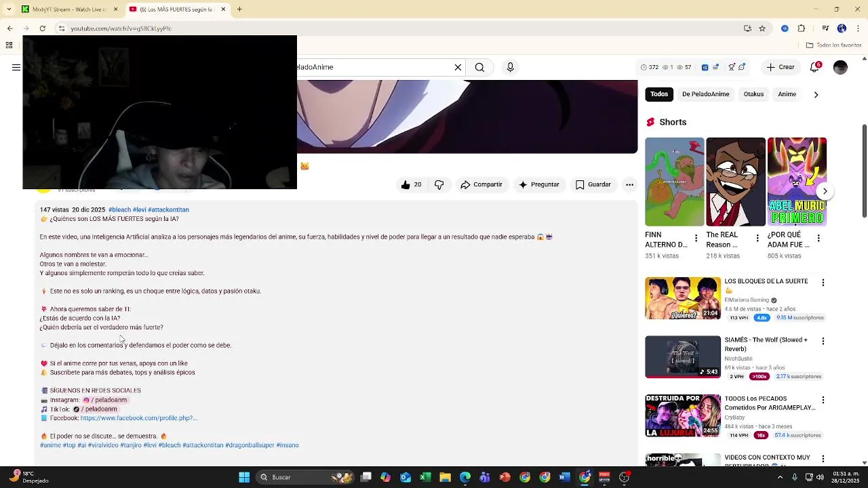
Task: Click the browser address bar URL
Action: click(x=121, y=28)
